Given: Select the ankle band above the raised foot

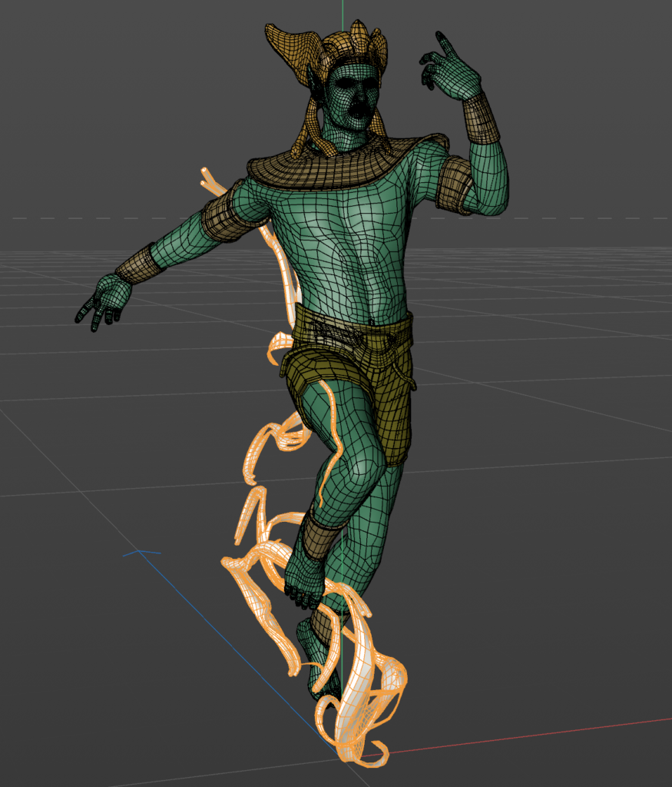Looking at the screenshot, I should [x=317, y=534].
